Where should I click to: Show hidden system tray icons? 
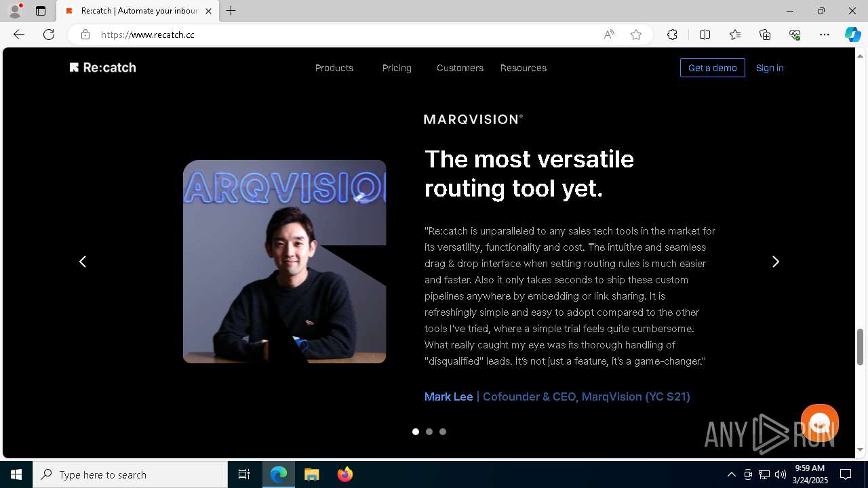click(x=731, y=474)
